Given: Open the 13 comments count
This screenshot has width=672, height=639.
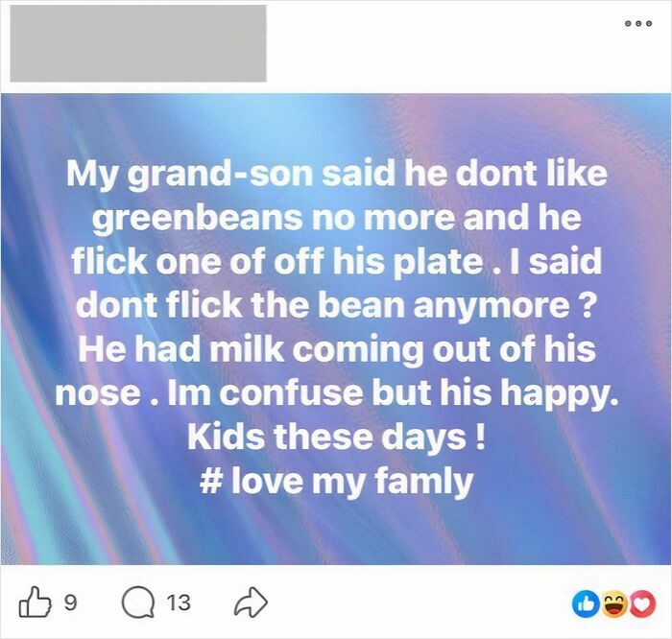Looking at the screenshot, I should (x=178, y=603).
